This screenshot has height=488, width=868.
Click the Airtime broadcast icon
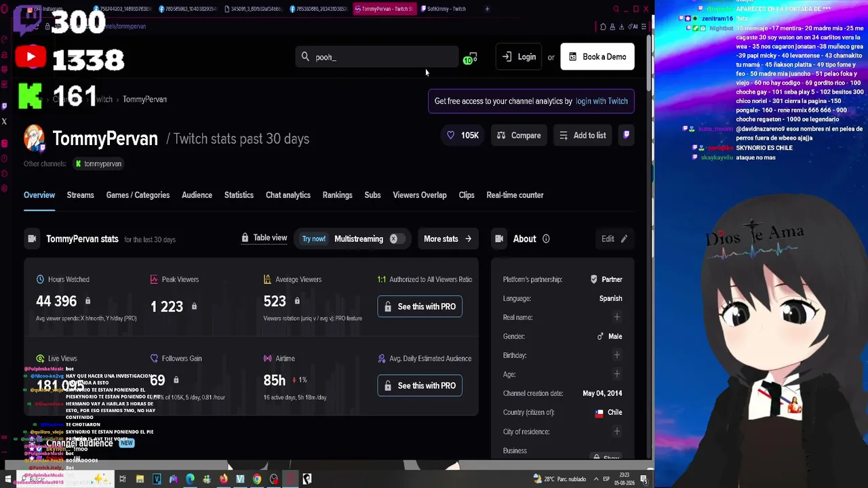coord(268,359)
